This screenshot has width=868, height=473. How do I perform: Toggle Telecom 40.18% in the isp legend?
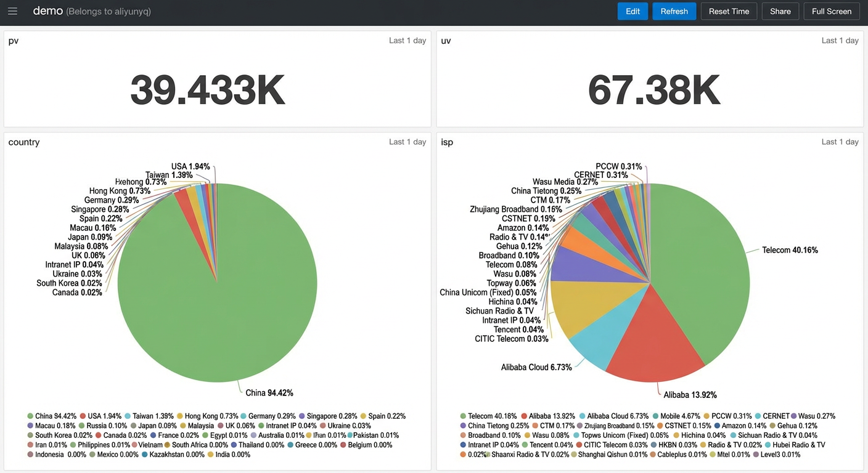489,416
